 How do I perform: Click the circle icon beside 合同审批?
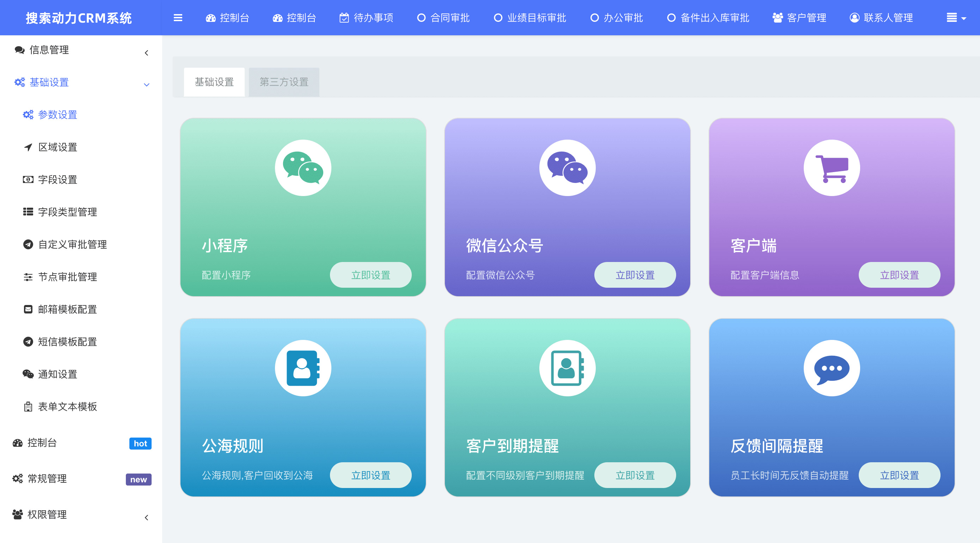tap(421, 18)
